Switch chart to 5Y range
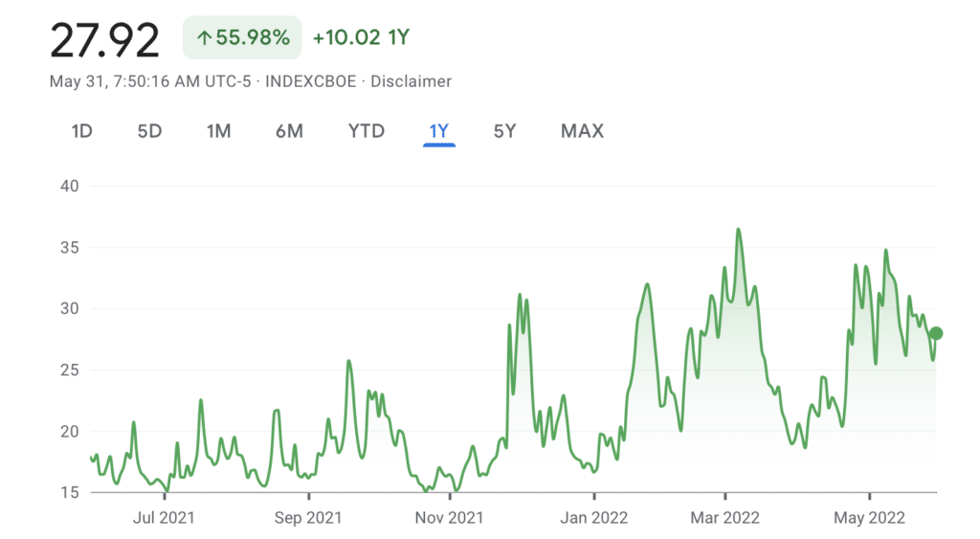The image size is (980, 539). (x=505, y=131)
